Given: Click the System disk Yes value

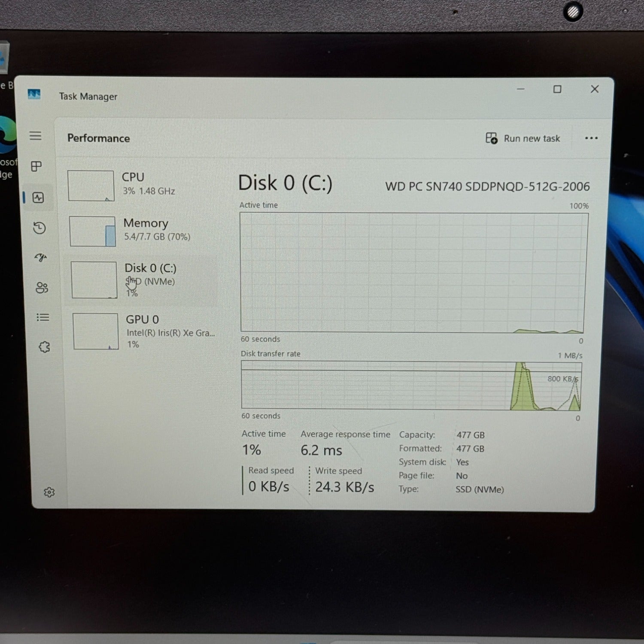Looking at the screenshot, I should pos(462,462).
